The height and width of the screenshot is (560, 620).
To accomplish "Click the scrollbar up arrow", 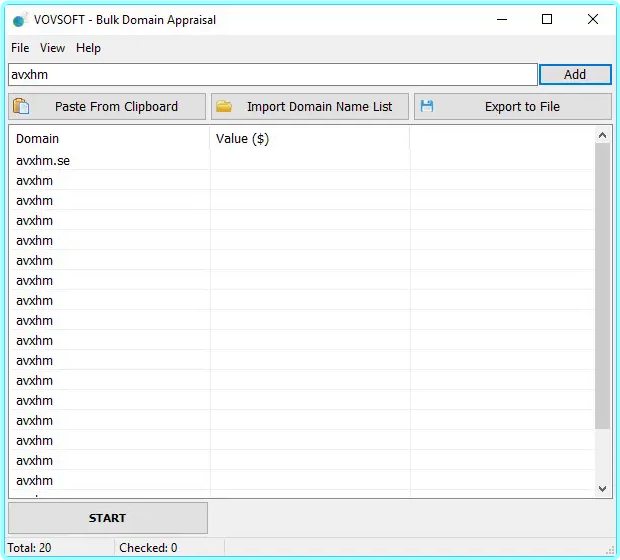I will pyautogui.click(x=602, y=136).
